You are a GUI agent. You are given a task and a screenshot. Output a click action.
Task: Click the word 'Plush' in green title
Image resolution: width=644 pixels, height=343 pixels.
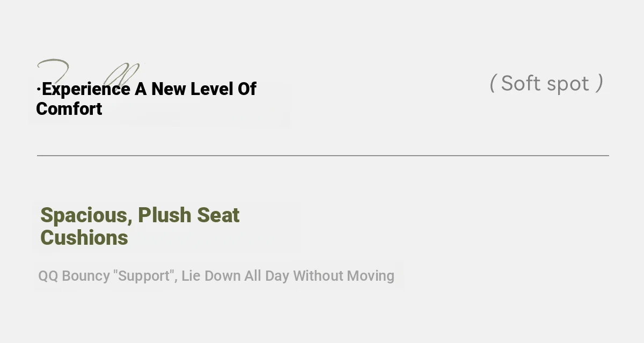[x=165, y=215]
